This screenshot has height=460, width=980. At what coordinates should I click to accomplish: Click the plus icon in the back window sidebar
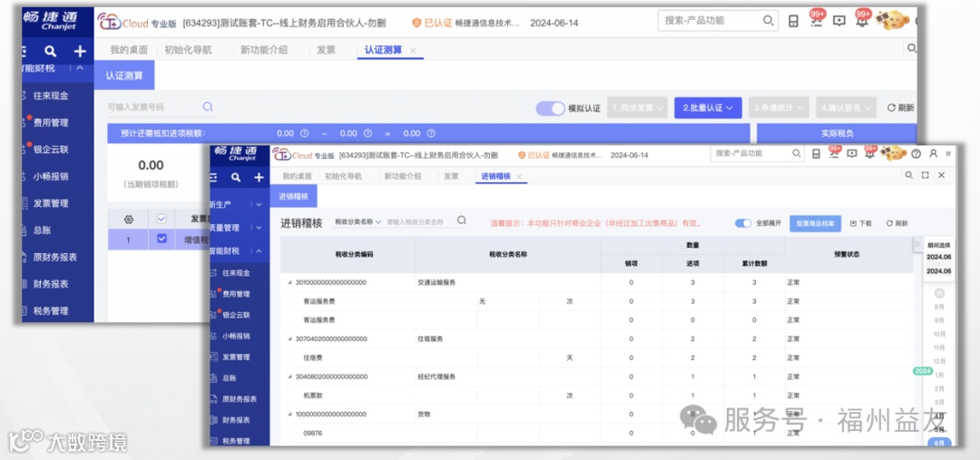tap(80, 51)
